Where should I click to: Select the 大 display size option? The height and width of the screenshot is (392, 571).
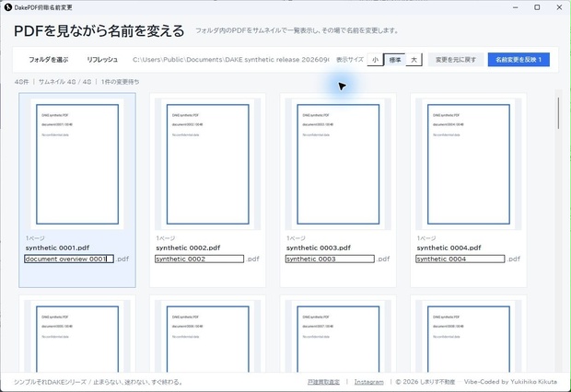click(x=414, y=60)
